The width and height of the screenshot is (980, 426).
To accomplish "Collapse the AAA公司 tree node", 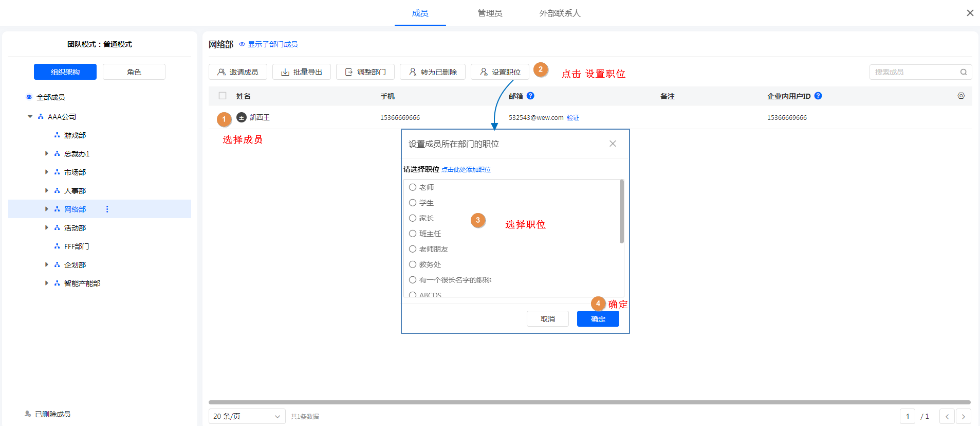I will pyautogui.click(x=30, y=117).
